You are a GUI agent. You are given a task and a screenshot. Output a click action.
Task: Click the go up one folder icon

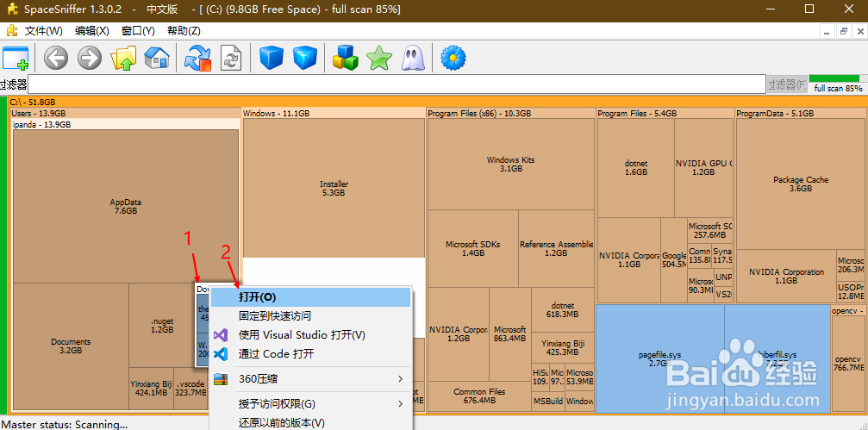click(x=123, y=58)
